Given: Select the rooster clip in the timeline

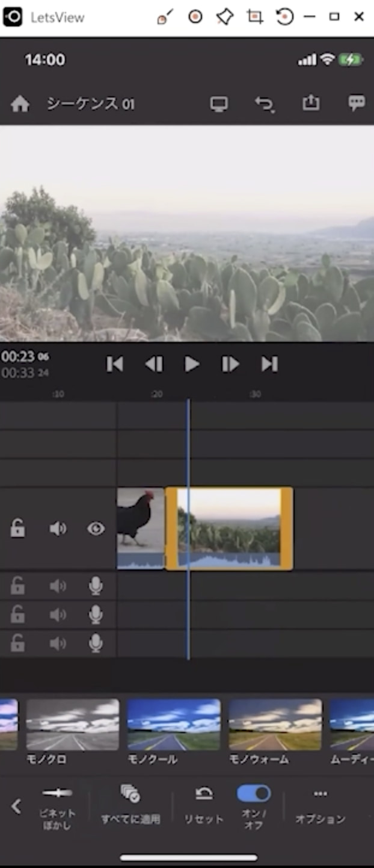Looking at the screenshot, I should click(x=141, y=529).
